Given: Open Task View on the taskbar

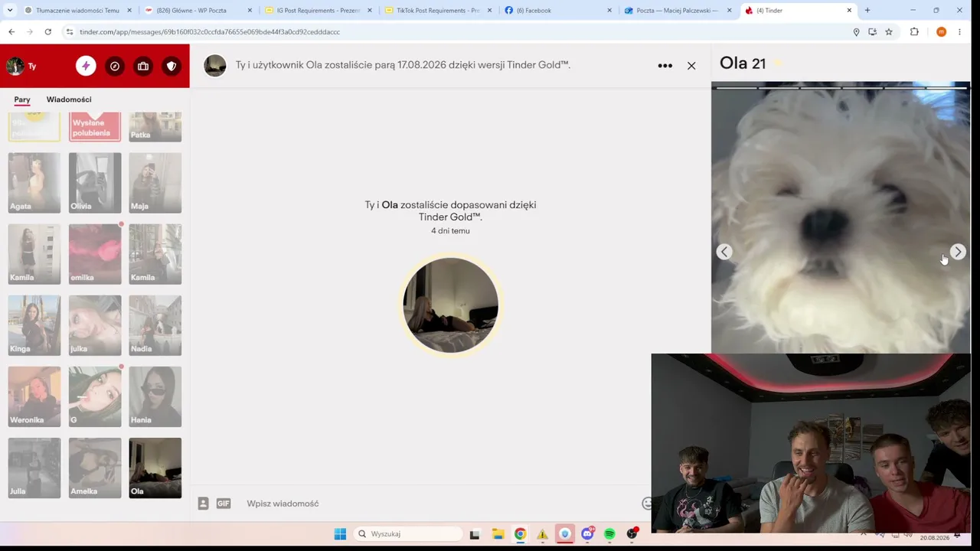Looking at the screenshot, I should 475,534.
